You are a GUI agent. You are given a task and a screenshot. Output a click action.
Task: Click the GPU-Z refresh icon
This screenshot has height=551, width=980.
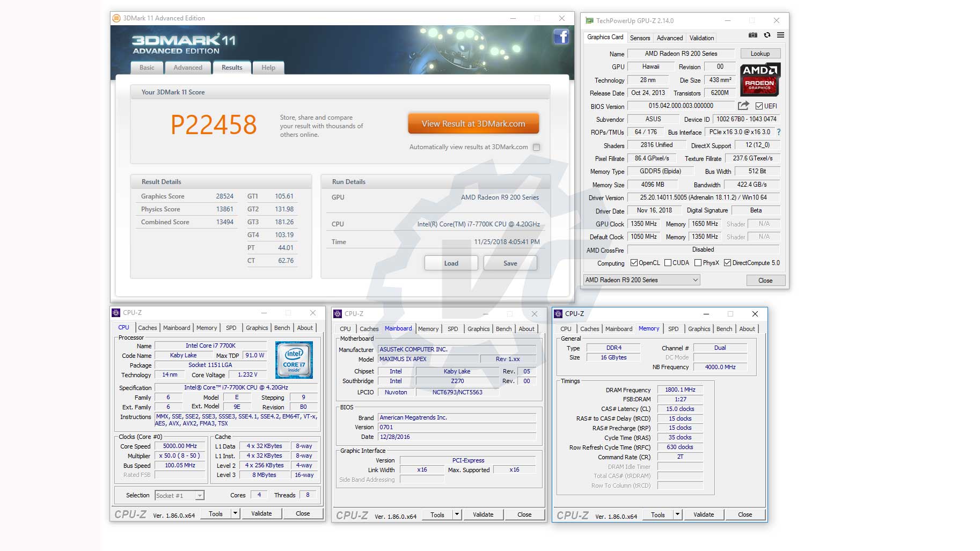tap(767, 35)
